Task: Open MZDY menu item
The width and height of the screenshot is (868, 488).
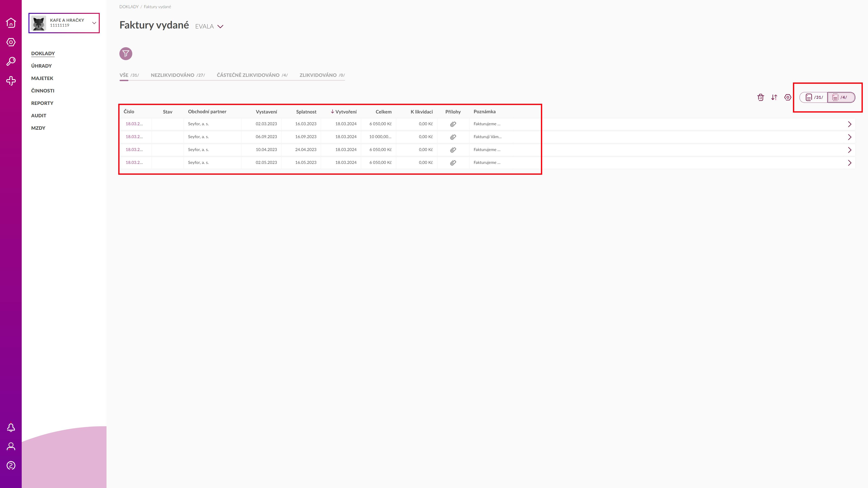Action: [38, 128]
